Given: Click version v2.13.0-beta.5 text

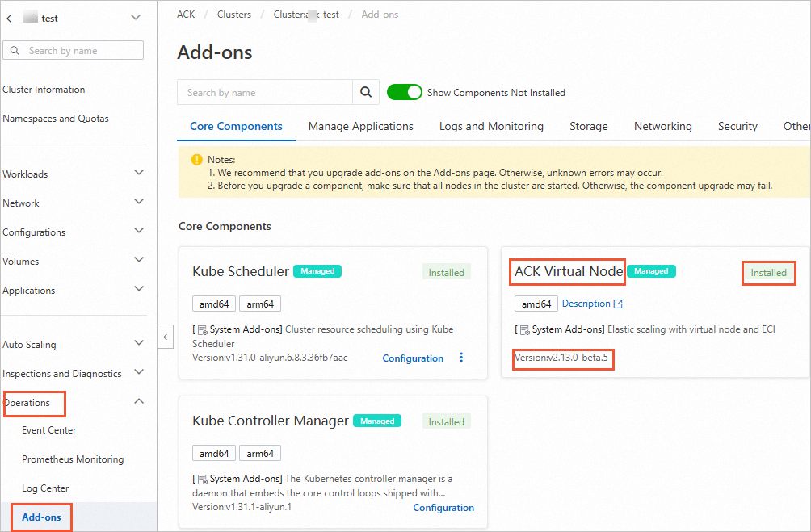Looking at the screenshot, I should pyautogui.click(x=561, y=358).
